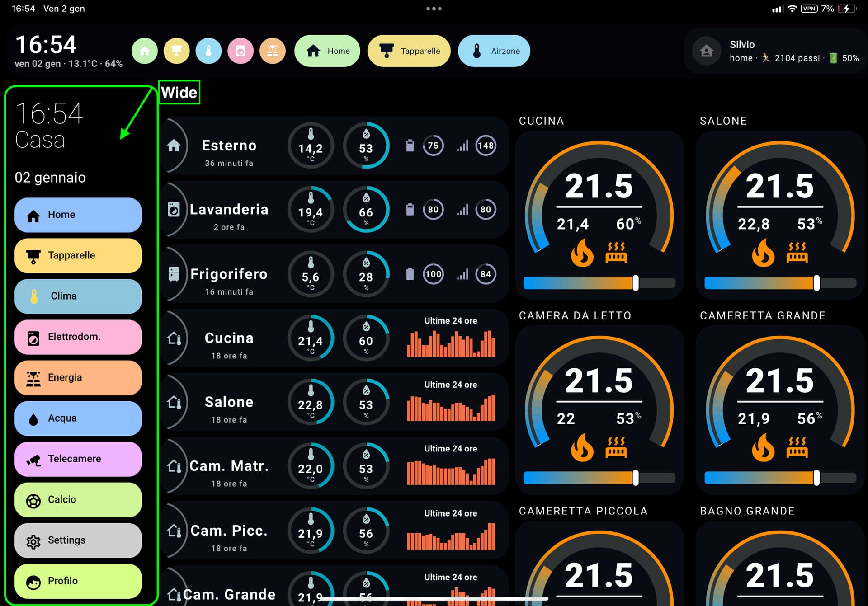Click the pink washing machine round chip

241,51
